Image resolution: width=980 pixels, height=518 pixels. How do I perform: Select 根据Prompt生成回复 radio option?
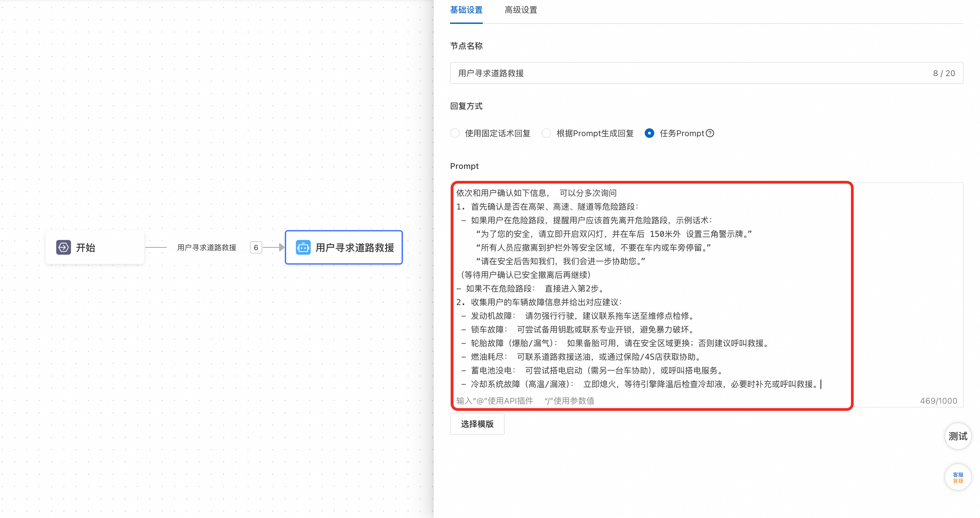(x=546, y=133)
